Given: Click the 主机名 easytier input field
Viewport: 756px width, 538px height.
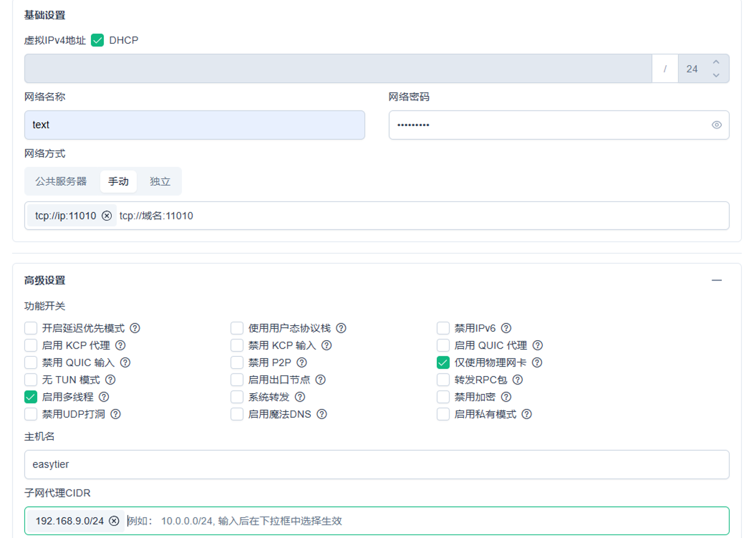Looking at the screenshot, I should (x=377, y=464).
